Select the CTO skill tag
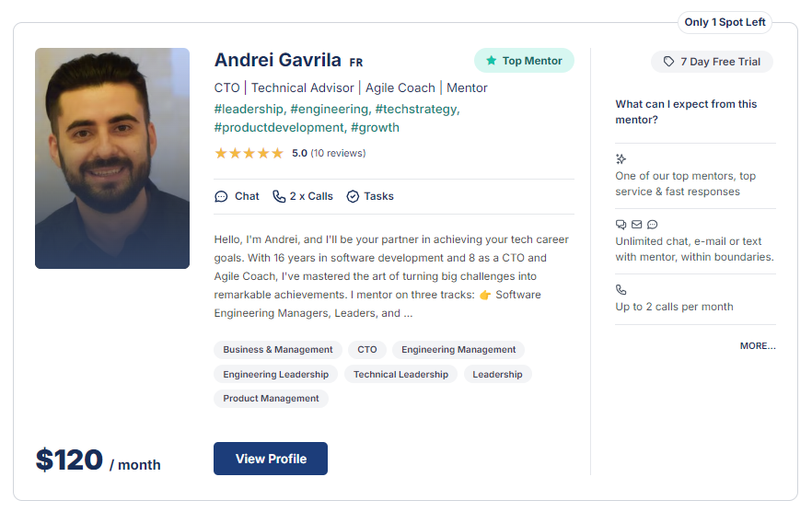Image resolution: width=812 pixels, height=512 pixels. click(x=367, y=350)
